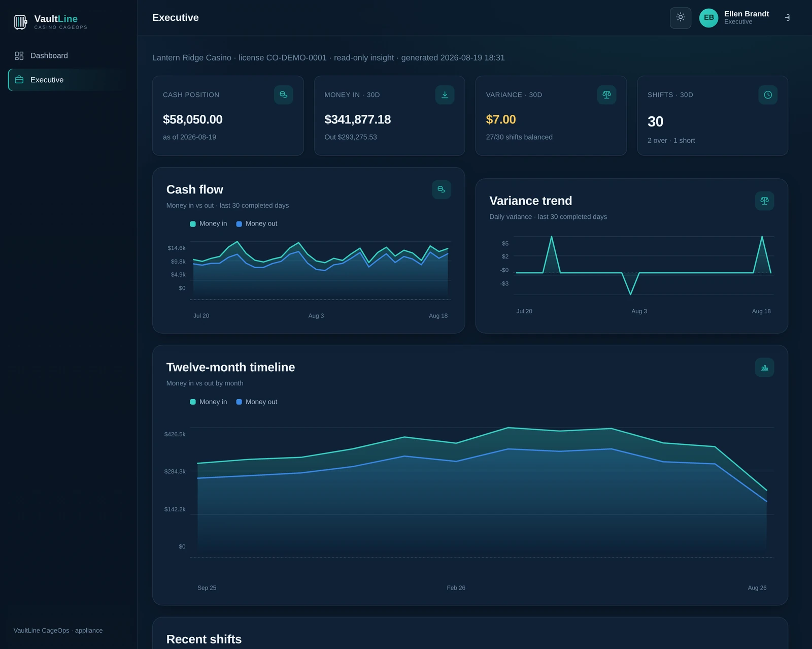This screenshot has width=812, height=649.
Task: Click the clock icon on Shifts 30D card
Action: coord(768,95)
